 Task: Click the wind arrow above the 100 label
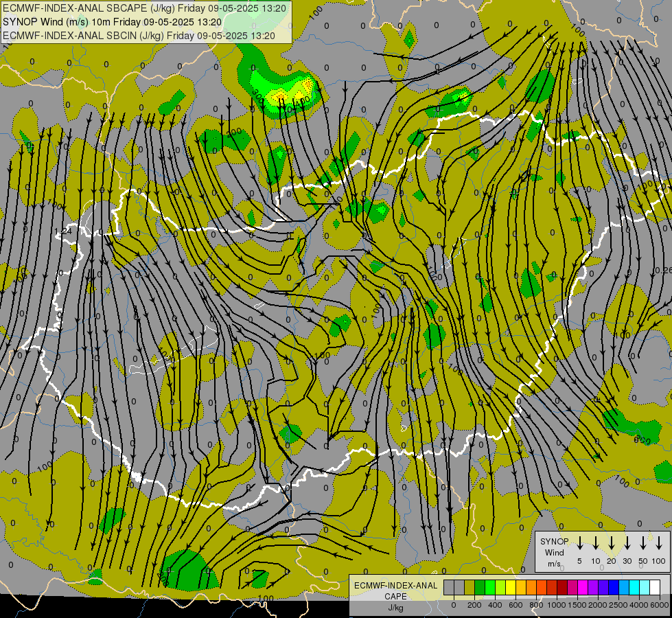[659, 543]
